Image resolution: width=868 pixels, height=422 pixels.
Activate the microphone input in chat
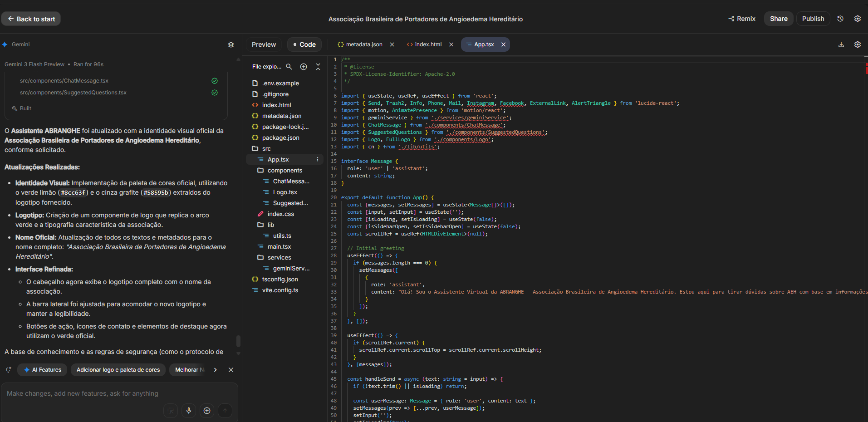pyautogui.click(x=189, y=411)
